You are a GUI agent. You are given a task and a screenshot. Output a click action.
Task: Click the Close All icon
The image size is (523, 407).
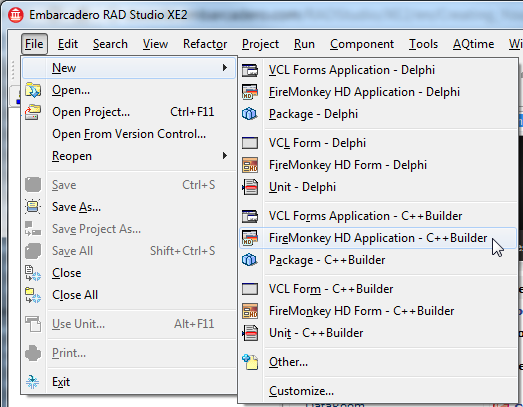click(x=33, y=295)
